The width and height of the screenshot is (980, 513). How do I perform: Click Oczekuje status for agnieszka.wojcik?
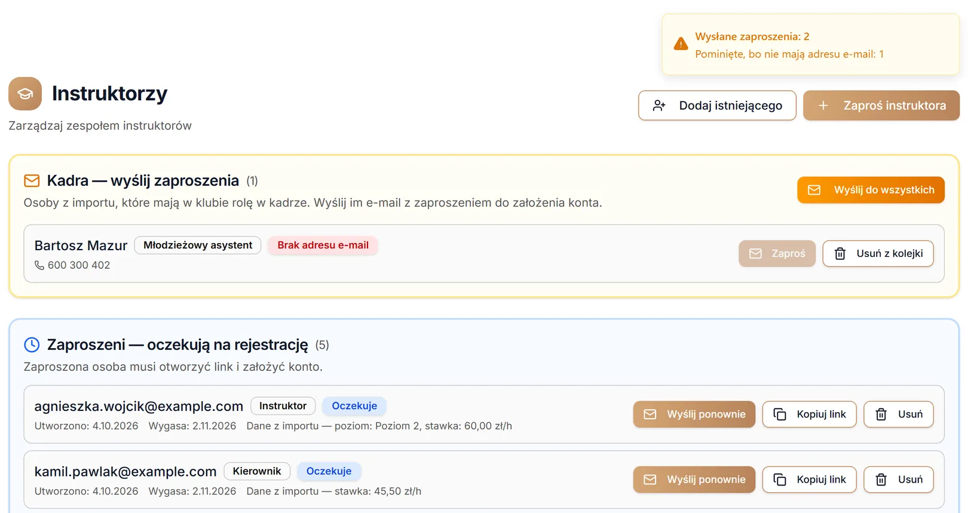point(354,406)
